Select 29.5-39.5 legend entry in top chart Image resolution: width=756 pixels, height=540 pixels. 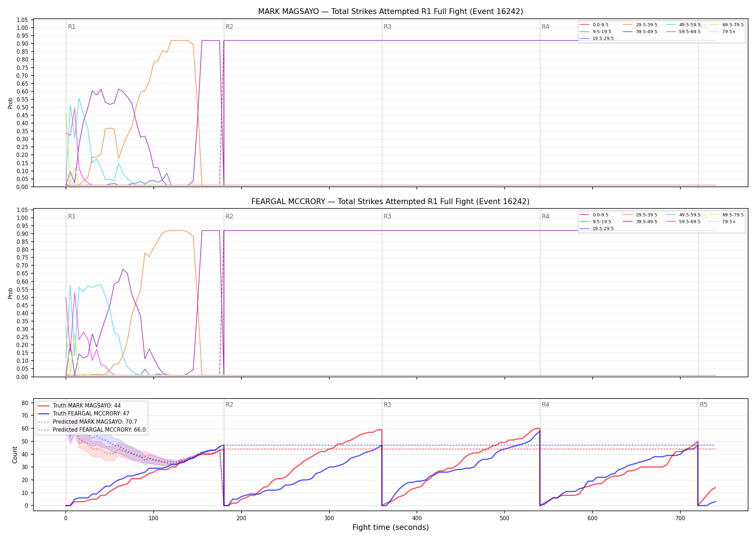640,25
